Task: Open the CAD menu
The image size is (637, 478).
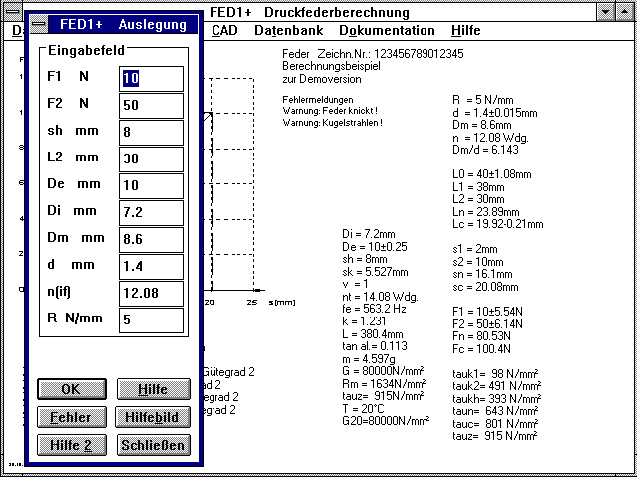Action: (x=225, y=30)
